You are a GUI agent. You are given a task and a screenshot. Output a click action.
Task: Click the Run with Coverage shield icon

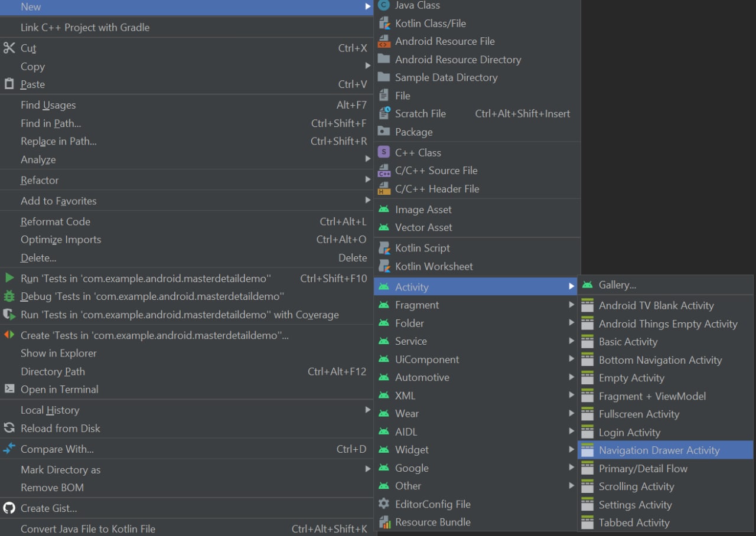click(x=9, y=314)
